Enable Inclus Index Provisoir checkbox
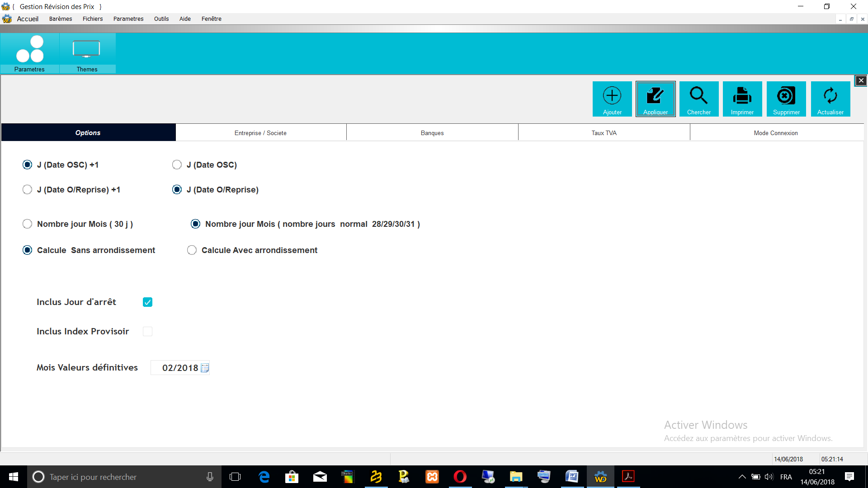 tap(147, 332)
